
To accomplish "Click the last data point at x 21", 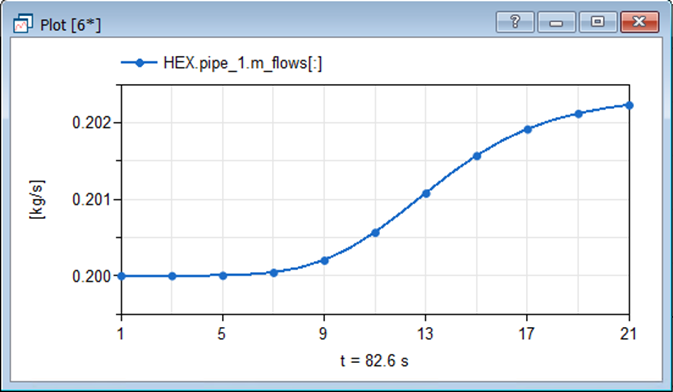I will pos(629,105).
